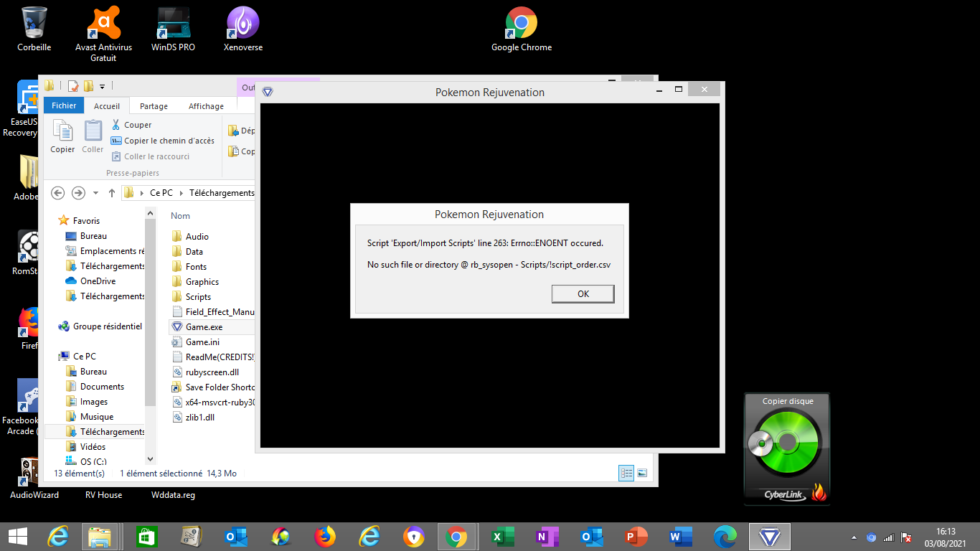Image resolution: width=980 pixels, height=551 pixels.
Task: Go forward using Explorer forward arrow
Action: tap(78, 193)
